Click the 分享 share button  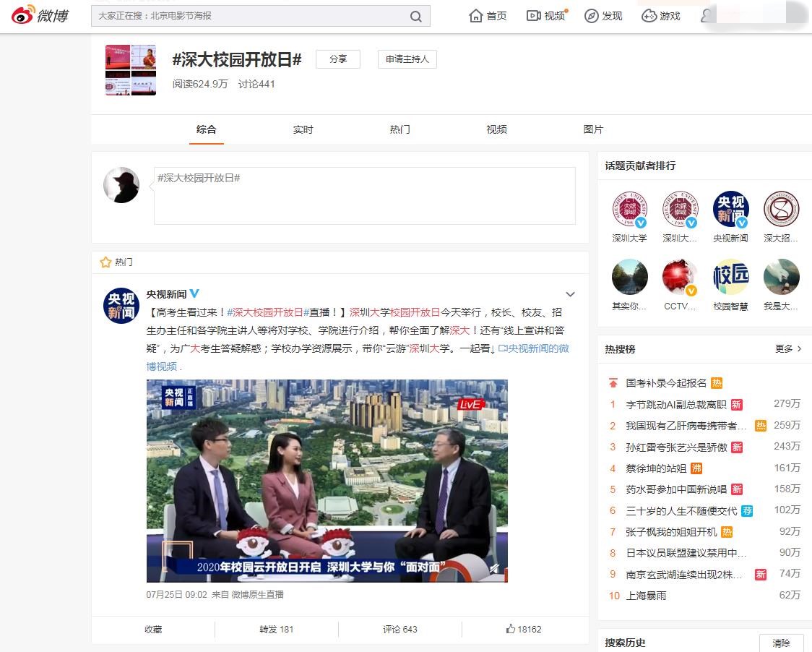(x=337, y=59)
